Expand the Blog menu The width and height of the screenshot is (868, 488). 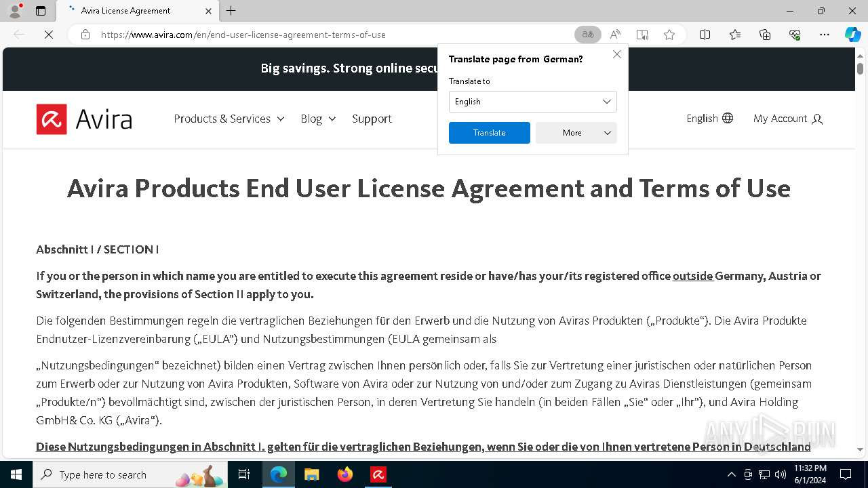point(318,119)
